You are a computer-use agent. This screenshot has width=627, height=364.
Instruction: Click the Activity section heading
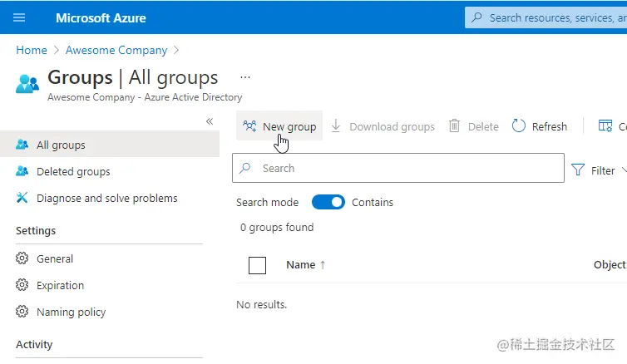[x=34, y=344]
